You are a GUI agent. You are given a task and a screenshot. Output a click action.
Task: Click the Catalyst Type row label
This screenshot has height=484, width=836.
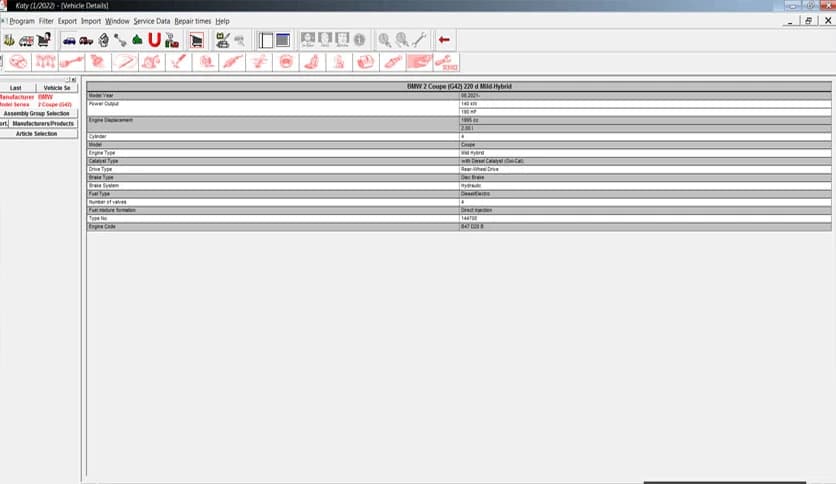point(103,161)
